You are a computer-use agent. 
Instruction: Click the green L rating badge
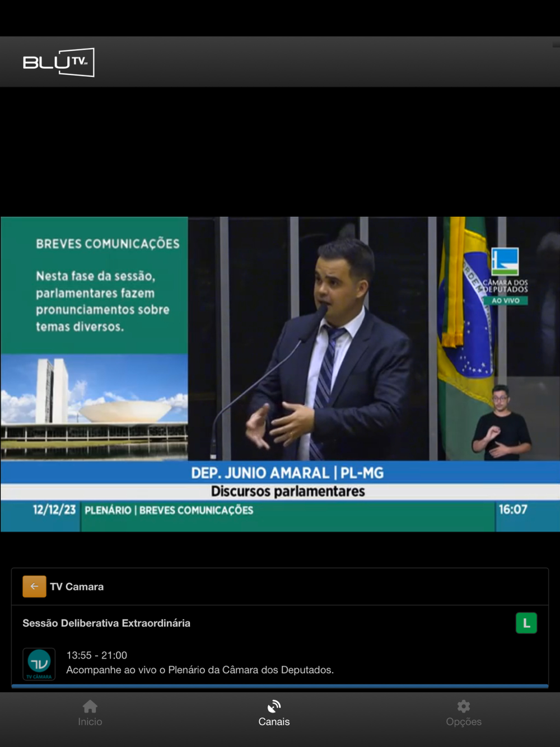click(526, 623)
